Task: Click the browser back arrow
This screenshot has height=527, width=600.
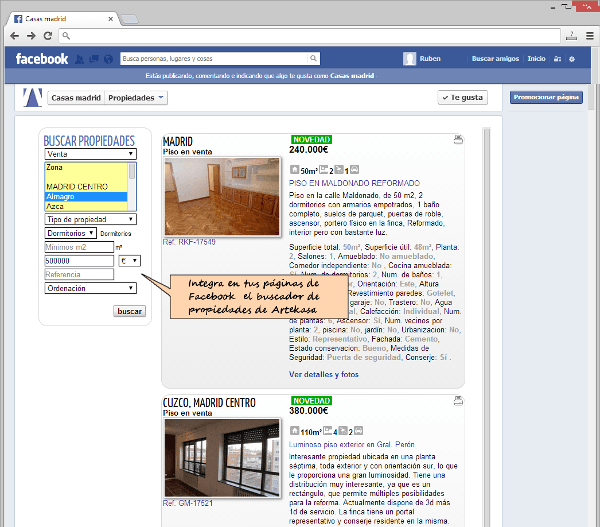Action: click(15, 36)
